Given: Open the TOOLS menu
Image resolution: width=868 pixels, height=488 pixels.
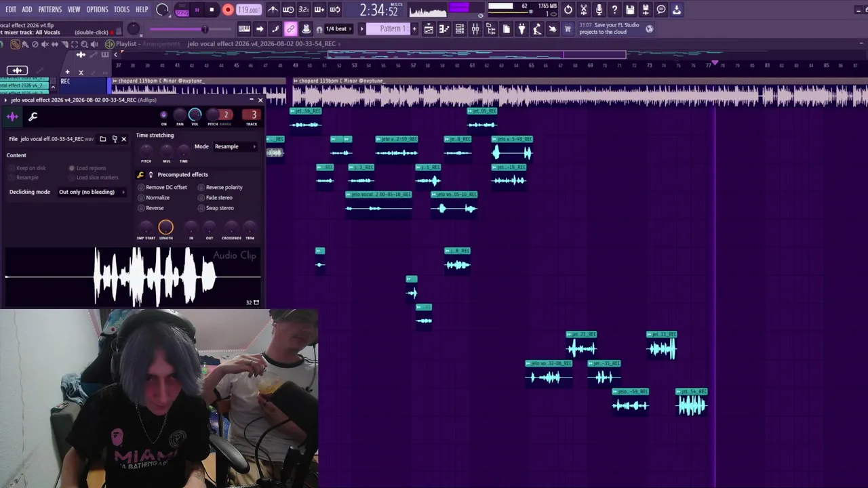Looking at the screenshot, I should tap(121, 9).
